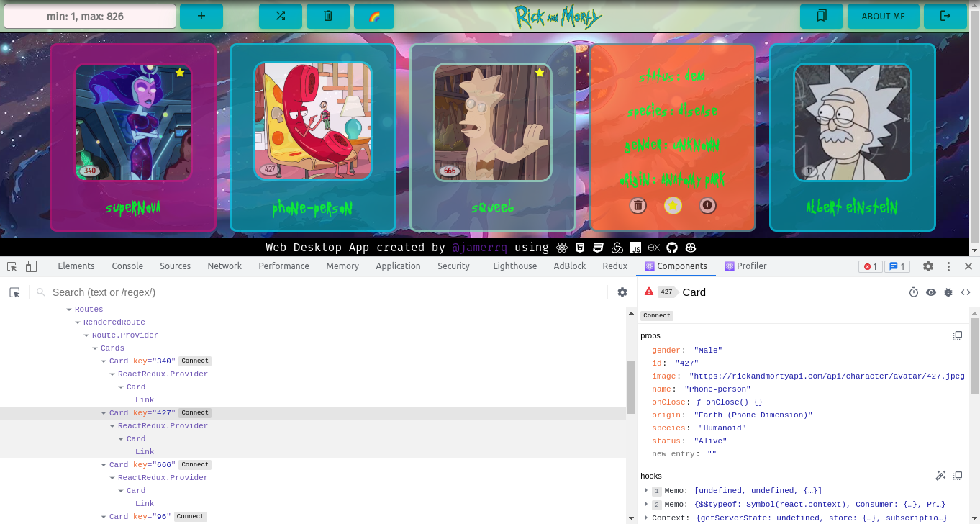Click the character ID input field

(90, 16)
